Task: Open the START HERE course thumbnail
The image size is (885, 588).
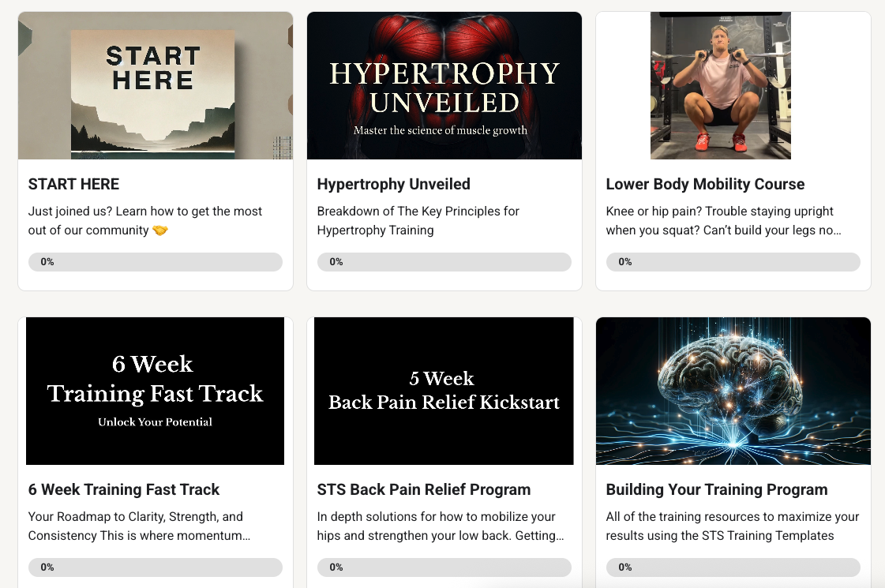Action: 156,86
